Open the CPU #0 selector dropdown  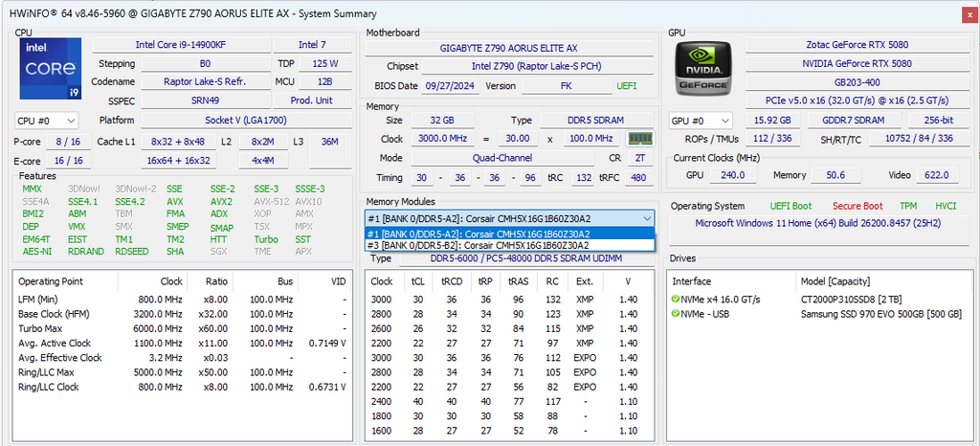[47, 120]
